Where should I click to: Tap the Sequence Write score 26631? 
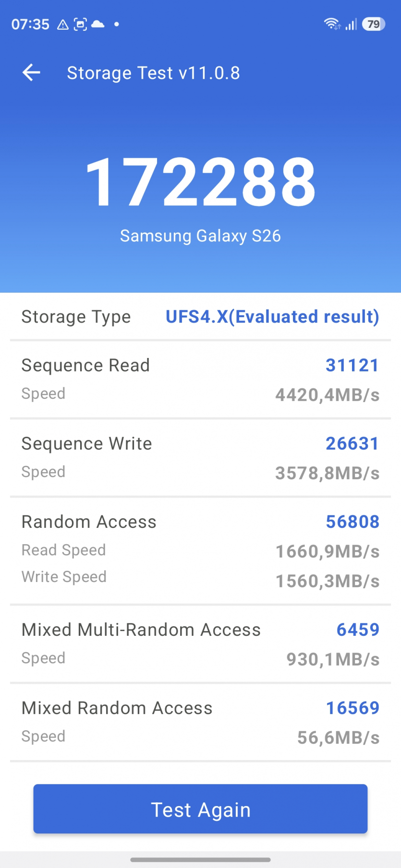(x=352, y=444)
